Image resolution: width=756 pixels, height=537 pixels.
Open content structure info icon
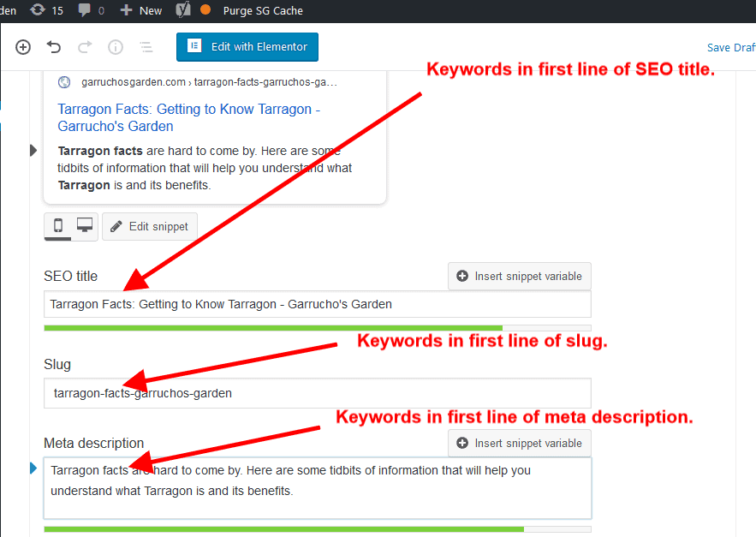pos(116,47)
